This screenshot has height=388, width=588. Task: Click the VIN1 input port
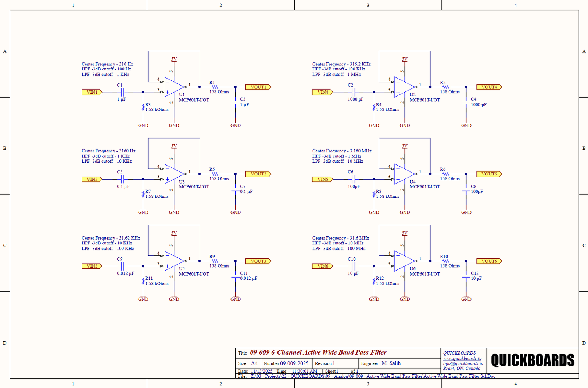[x=92, y=92]
